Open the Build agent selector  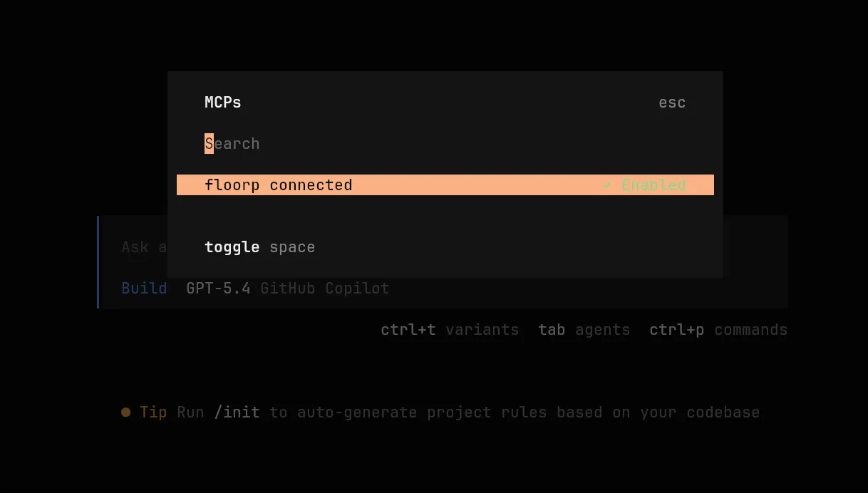pyautogui.click(x=144, y=289)
